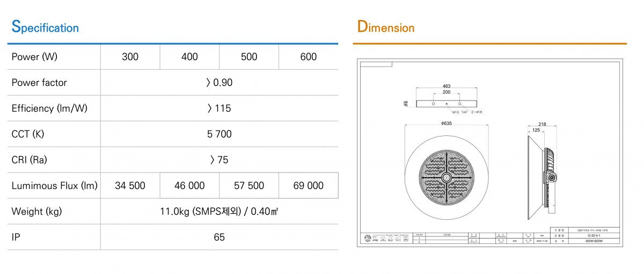The width and height of the screenshot is (644, 274).
Task: Click the M10 TAP annotation
Action: (x=460, y=113)
